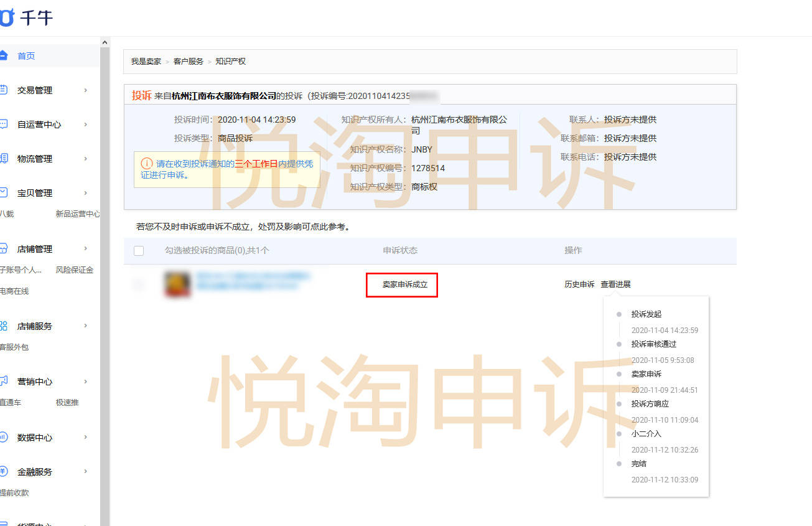This screenshot has width=812, height=526.
Task: Tick the select-all complained products checkbox
Action: coord(139,251)
